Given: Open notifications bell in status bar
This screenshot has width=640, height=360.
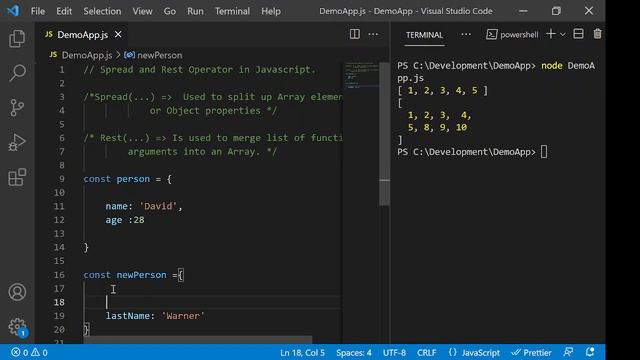Looking at the screenshot, I should 590,352.
